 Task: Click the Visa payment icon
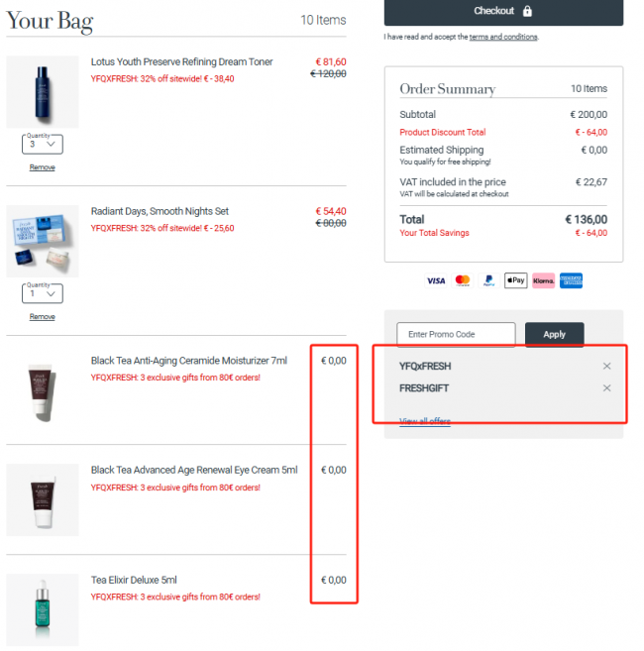(436, 280)
